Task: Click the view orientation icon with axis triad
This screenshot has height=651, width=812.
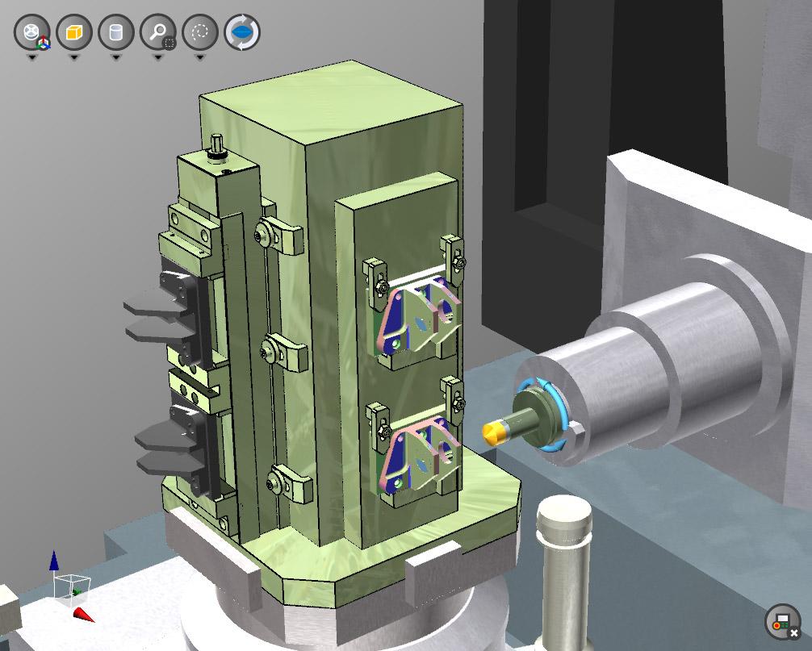Action: pos(32,33)
